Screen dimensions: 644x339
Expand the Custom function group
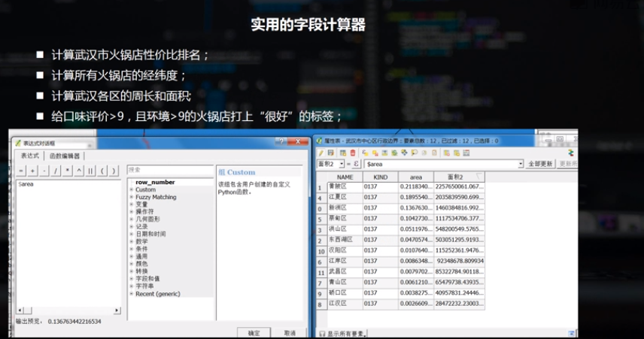tap(132, 189)
